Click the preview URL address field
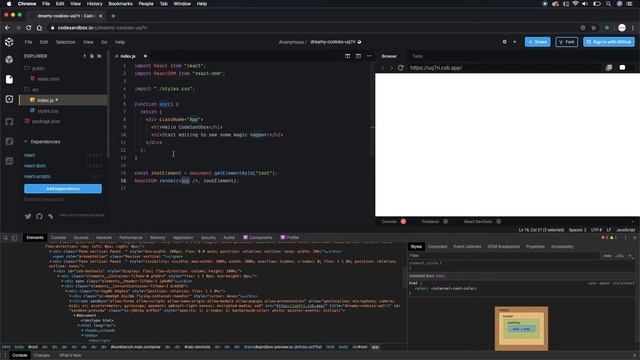 [504, 68]
